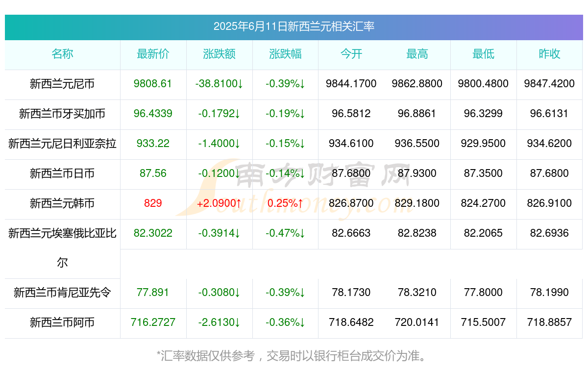Image resolution: width=588 pixels, height=371 pixels.
Task: Click opening value 9844.1700
Action: coord(351,84)
